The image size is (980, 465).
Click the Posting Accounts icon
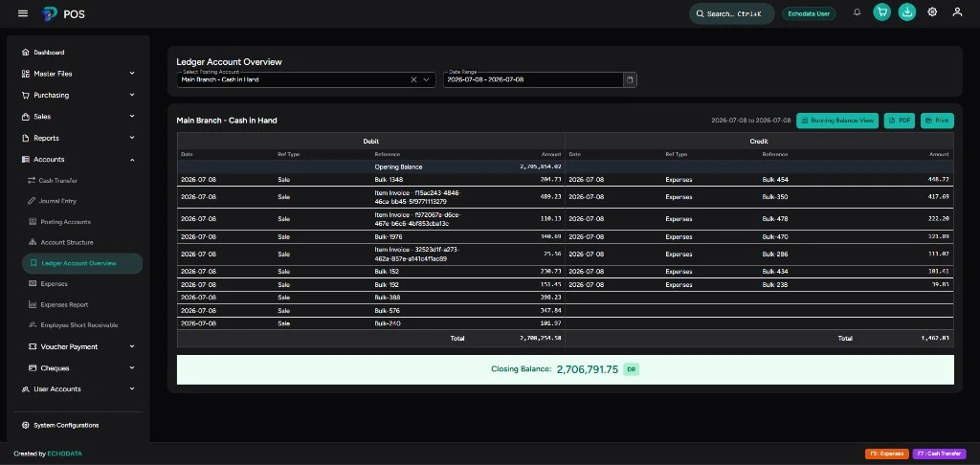point(33,222)
